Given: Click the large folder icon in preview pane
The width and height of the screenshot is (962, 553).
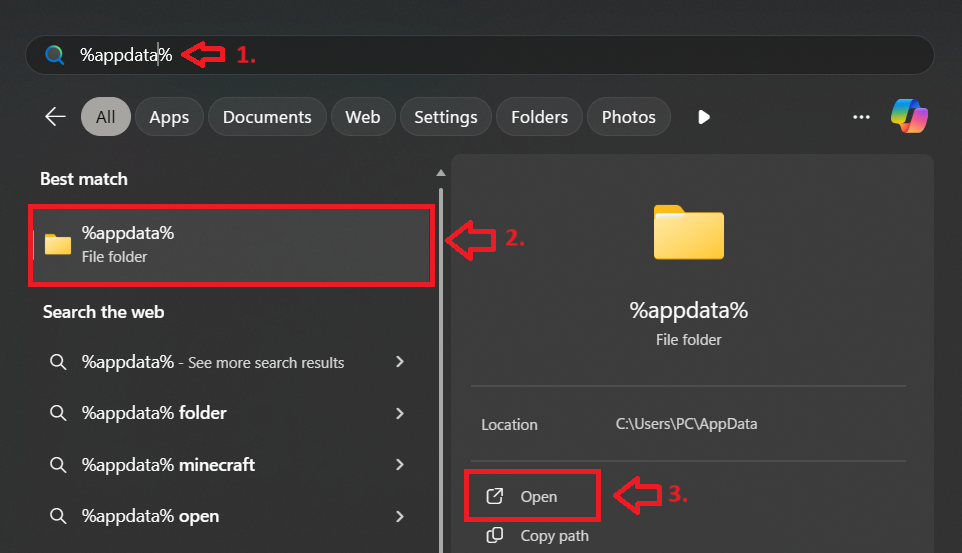Looking at the screenshot, I should click(x=688, y=232).
